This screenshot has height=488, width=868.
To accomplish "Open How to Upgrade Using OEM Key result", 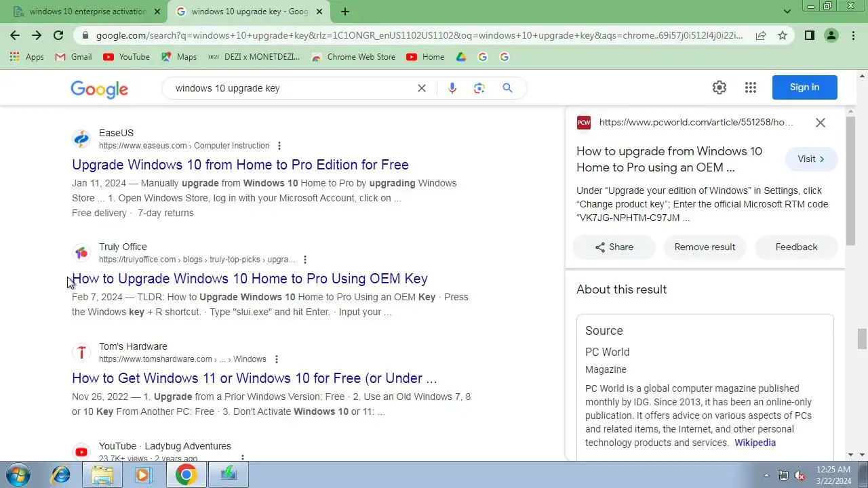I will click(x=250, y=279).
